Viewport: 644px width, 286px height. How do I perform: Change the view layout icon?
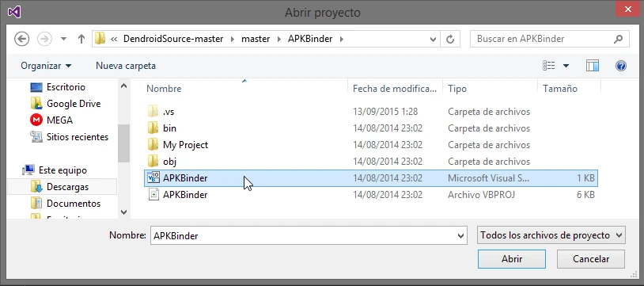(x=549, y=66)
